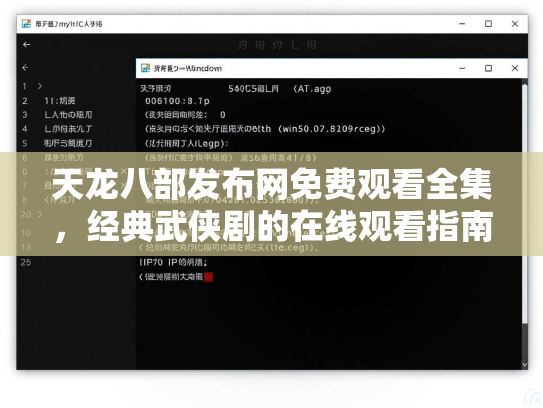Viewport: 543px width, 408px height.
Task: Select the text "006100:8.7p"
Action: coord(177,101)
